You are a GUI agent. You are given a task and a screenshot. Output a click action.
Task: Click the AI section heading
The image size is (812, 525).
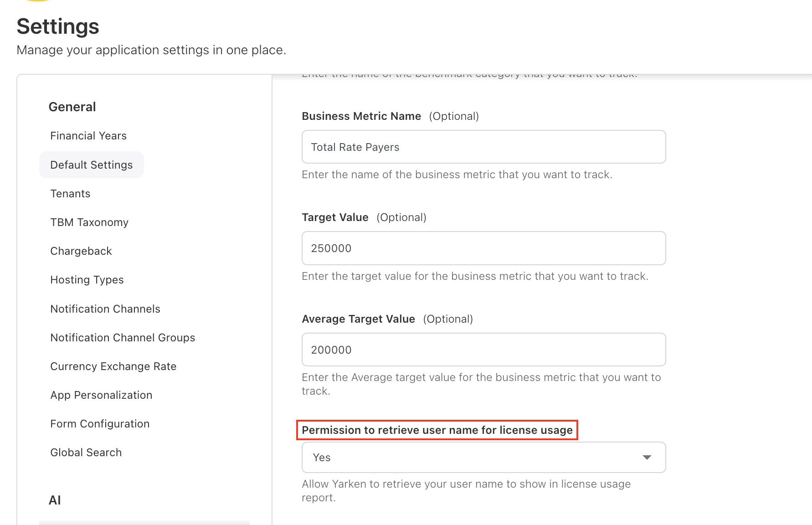tap(55, 500)
